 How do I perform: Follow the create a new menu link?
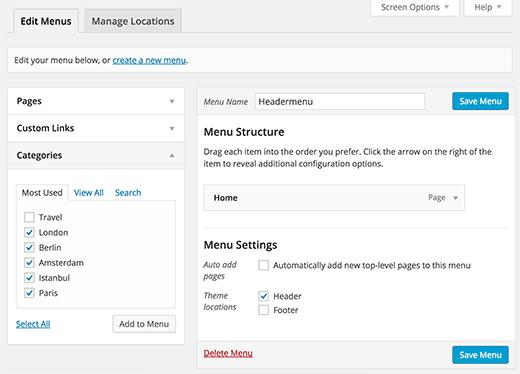coord(149,60)
